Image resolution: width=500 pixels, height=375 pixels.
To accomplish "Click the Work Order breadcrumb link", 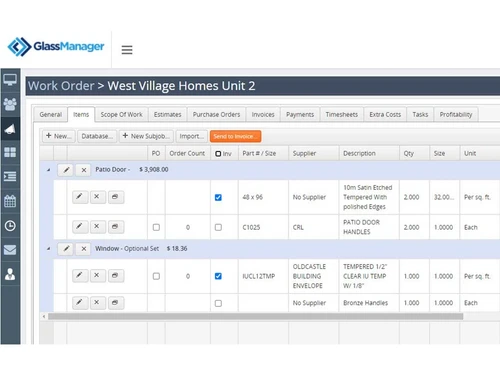I will (61, 86).
